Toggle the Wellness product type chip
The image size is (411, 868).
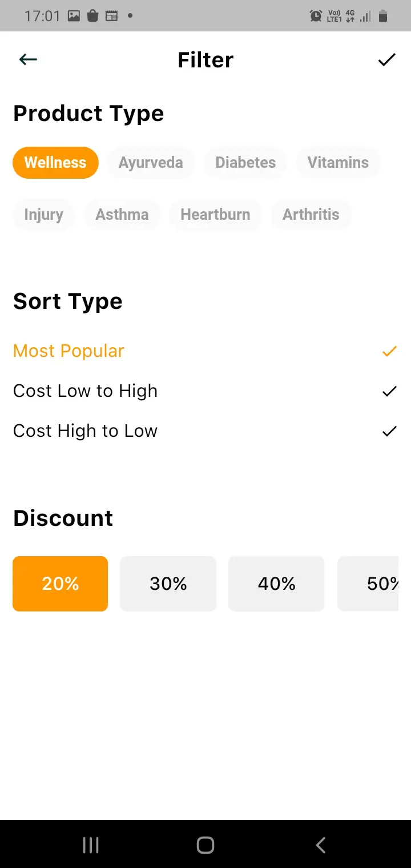tap(55, 163)
